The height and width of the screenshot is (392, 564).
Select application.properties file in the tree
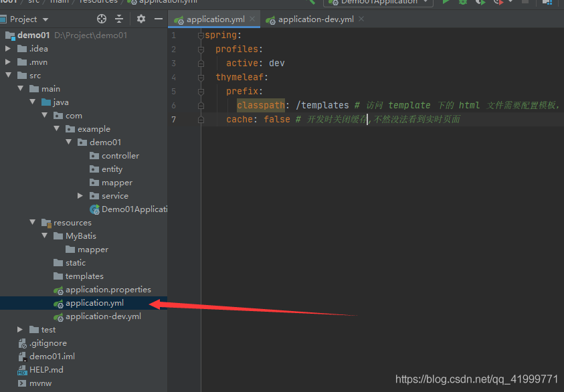108,290
